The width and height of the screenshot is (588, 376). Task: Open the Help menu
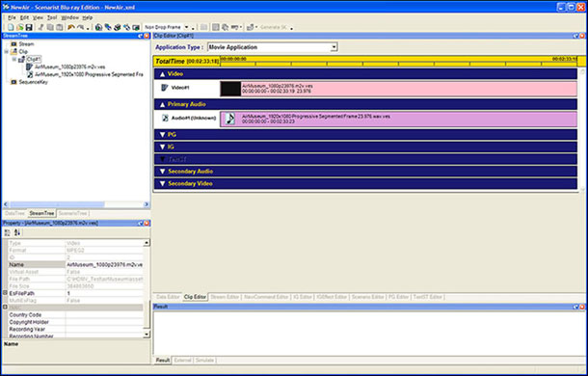(x=88, y=17)
